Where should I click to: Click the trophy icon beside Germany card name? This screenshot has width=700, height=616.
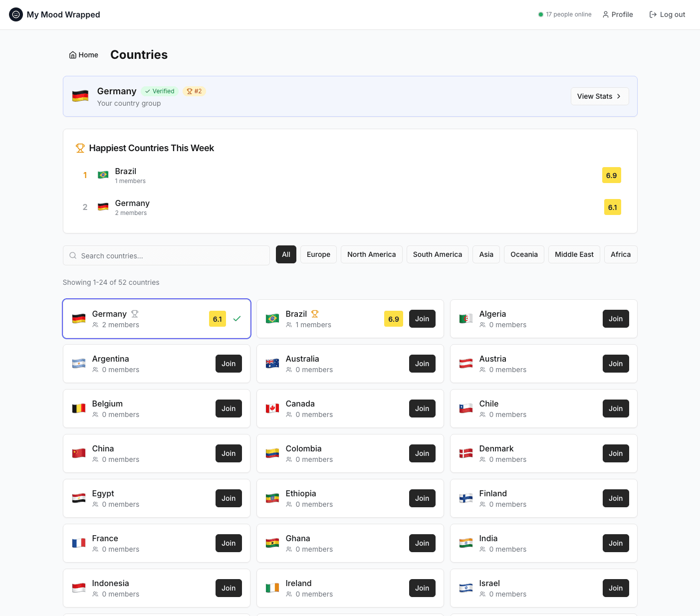click(135, 314)
